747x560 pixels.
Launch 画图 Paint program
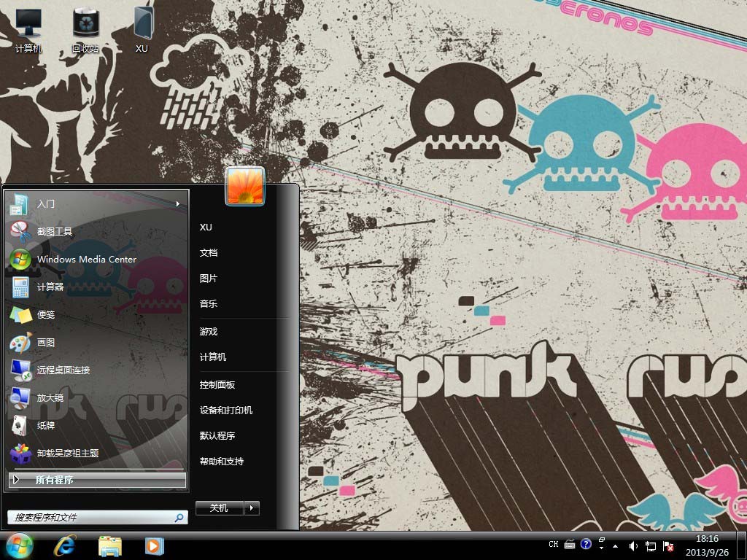pos(46,343)
